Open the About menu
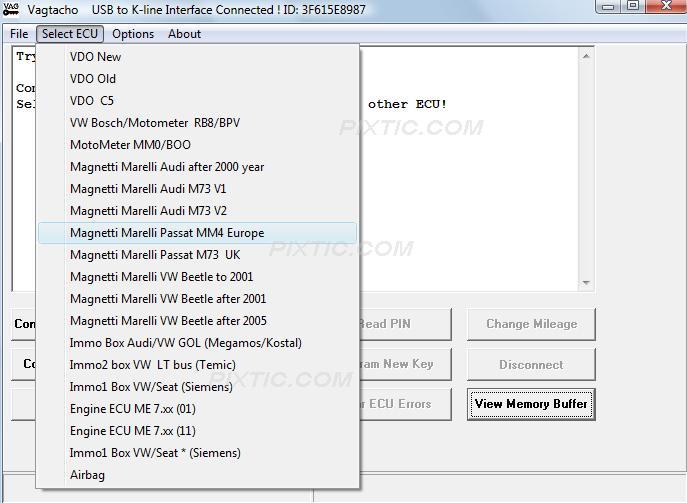The width and height of the screenshot is (687, 503). [x=185, y=34]
